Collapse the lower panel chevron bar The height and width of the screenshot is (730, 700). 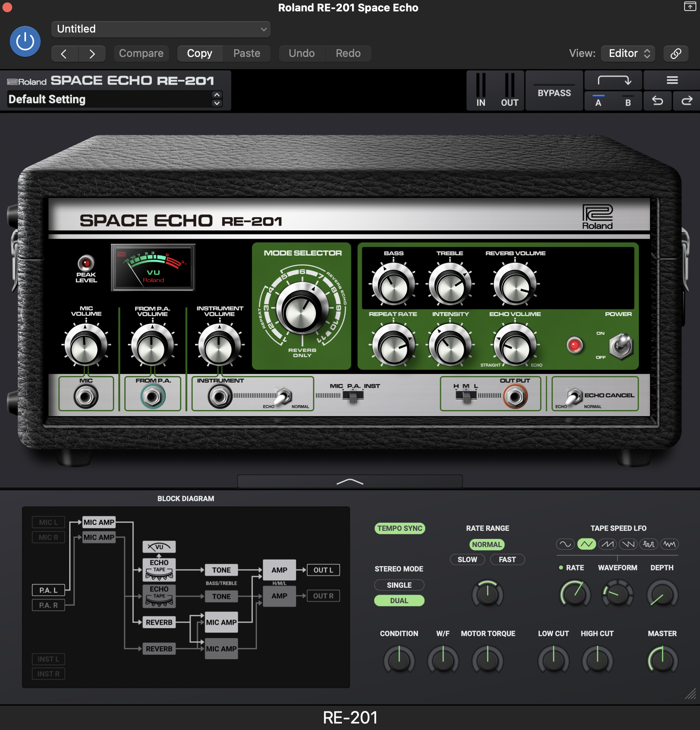tap(350, 482)
